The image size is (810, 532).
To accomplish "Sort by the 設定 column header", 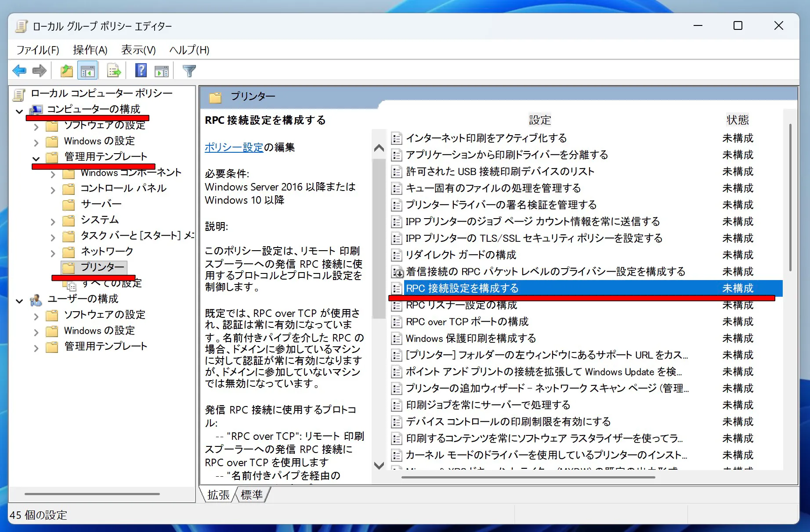I will pos(540,120).
